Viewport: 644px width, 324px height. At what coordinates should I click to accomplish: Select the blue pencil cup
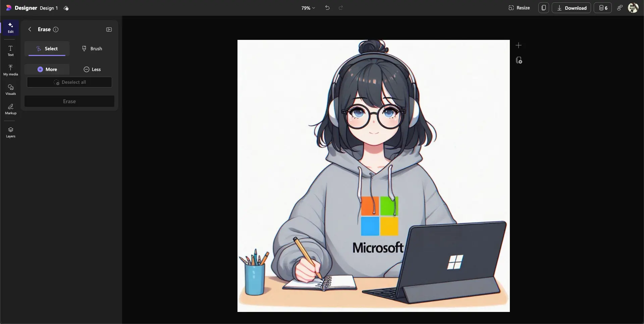click(x=255, y=279)
